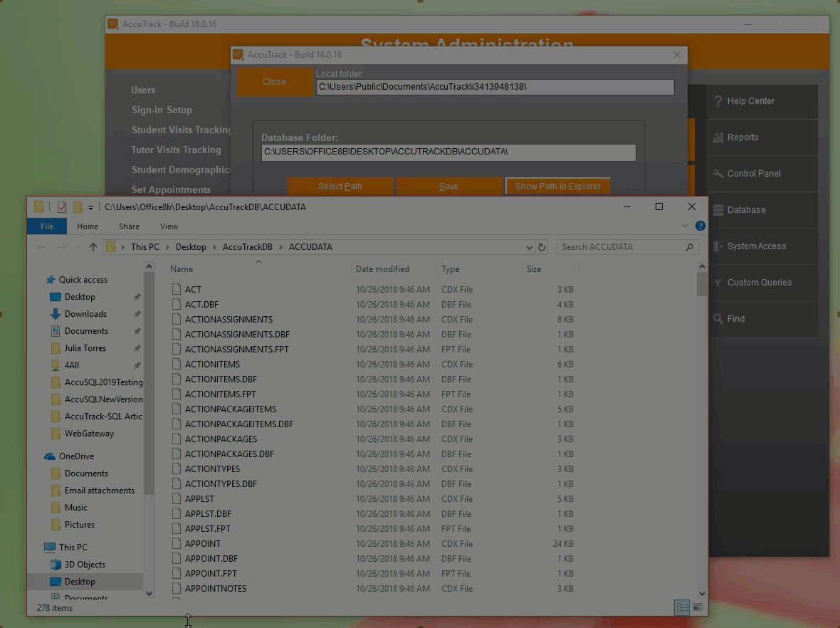
Task: Sort files by Date modified column
Action: point(382,269)
